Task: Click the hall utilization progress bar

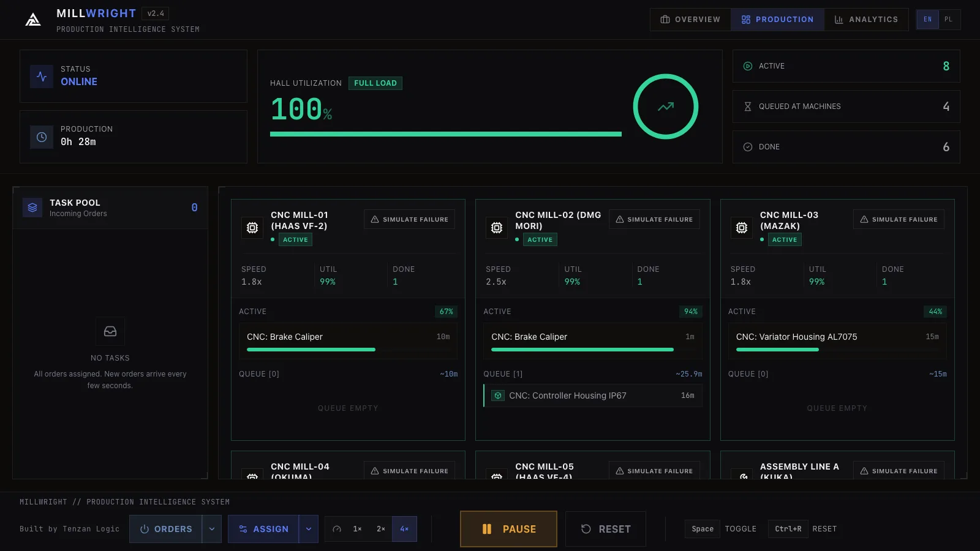Action: [x=446, y=134]
